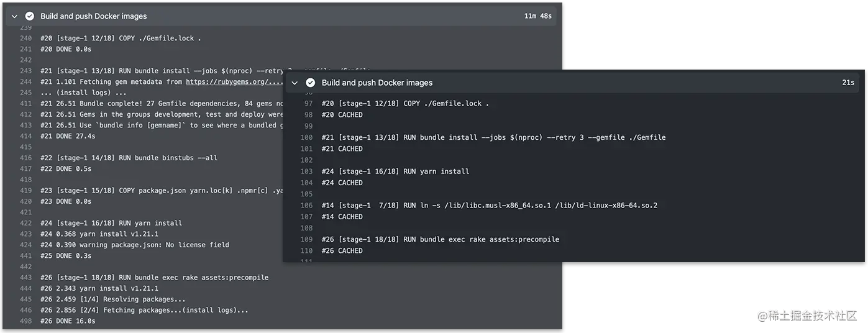Select line number 498 in the left log

[25, 321]
